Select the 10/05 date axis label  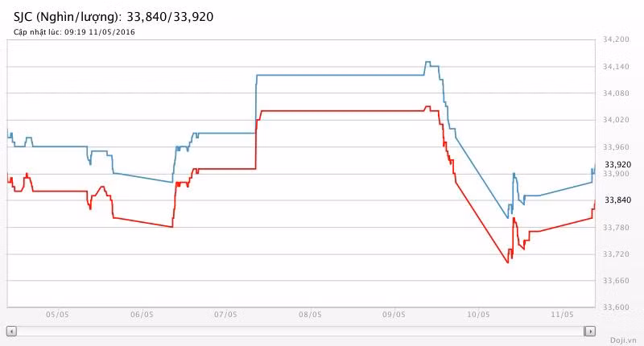pyautogui.click(x=478, y=315)
